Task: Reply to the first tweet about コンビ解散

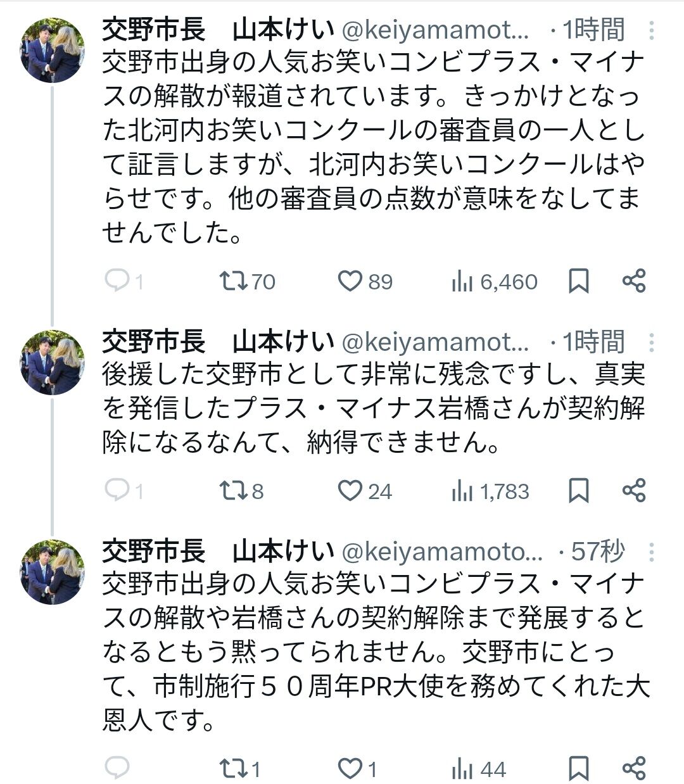Action: point(117,281)
